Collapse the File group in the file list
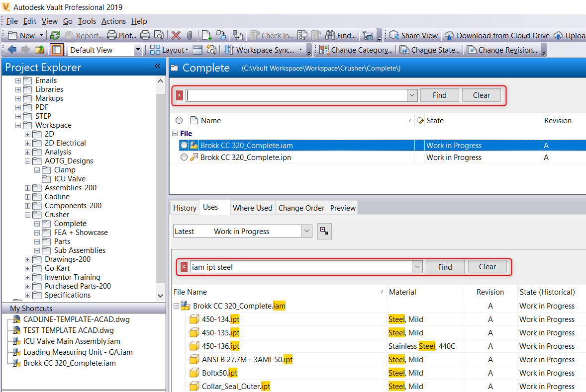 pyautogui.click(x=175, y=133)
